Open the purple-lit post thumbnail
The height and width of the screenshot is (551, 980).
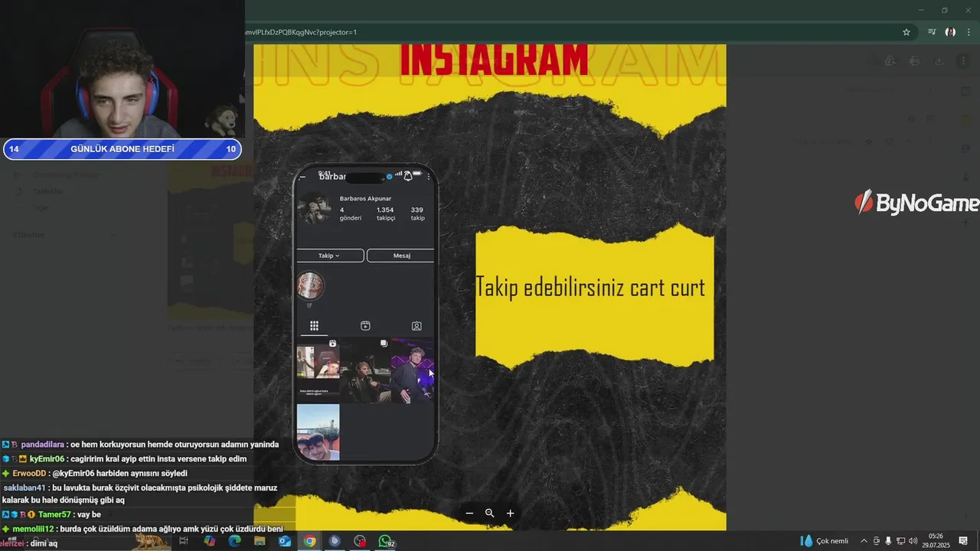pos(413,370)
